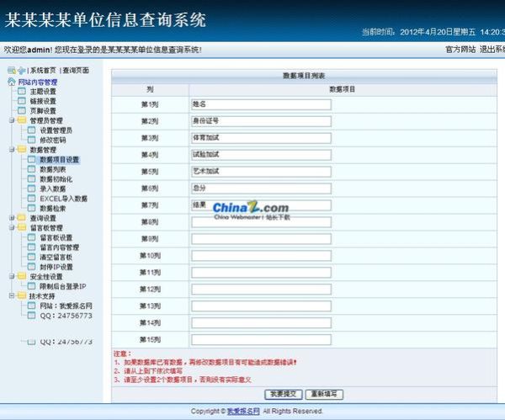This screenshot has width=505, height=420.
Task: Click the empty 第12列 input field
Action: 261,289
